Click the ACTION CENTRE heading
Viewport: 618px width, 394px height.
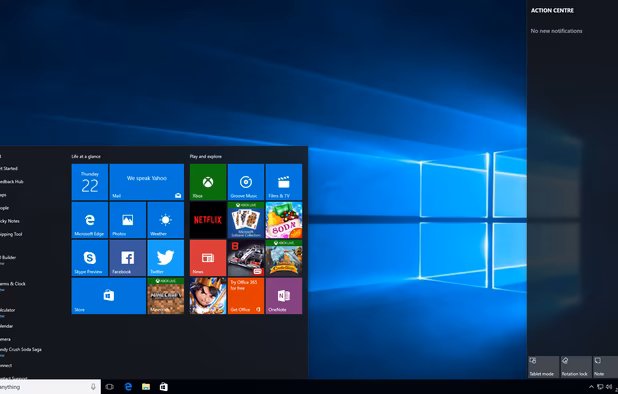(x=552, y=11)
